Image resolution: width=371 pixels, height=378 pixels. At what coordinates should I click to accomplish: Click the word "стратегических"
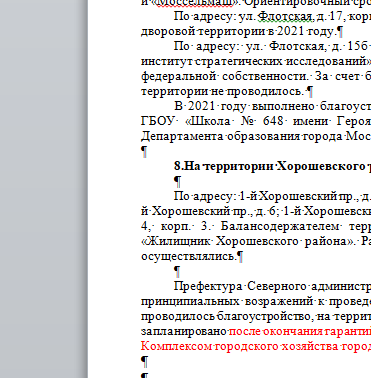tap(239, 61)
